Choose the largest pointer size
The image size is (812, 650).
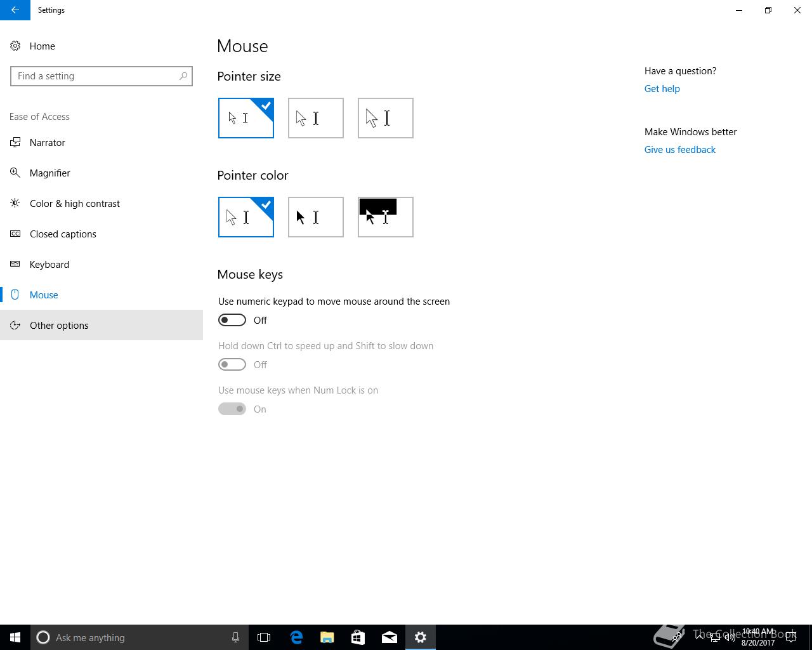point(386,118)
